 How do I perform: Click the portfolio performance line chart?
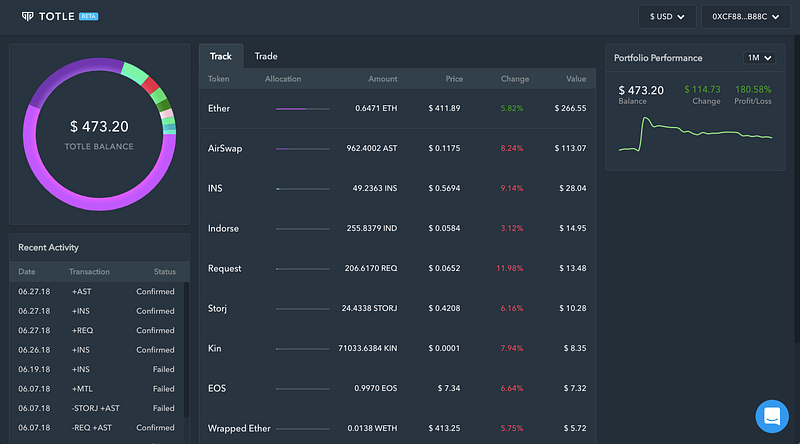[695, 135]
